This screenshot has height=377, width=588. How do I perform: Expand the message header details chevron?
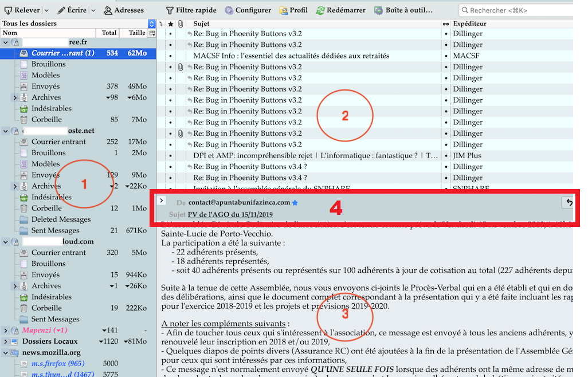tap(161, 201)
